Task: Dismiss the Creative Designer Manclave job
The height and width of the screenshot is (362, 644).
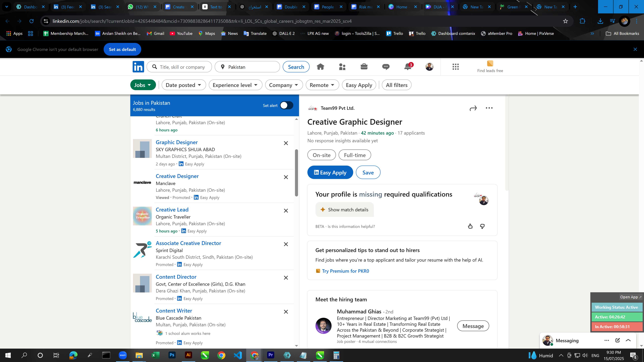Action: click(286, 177)
